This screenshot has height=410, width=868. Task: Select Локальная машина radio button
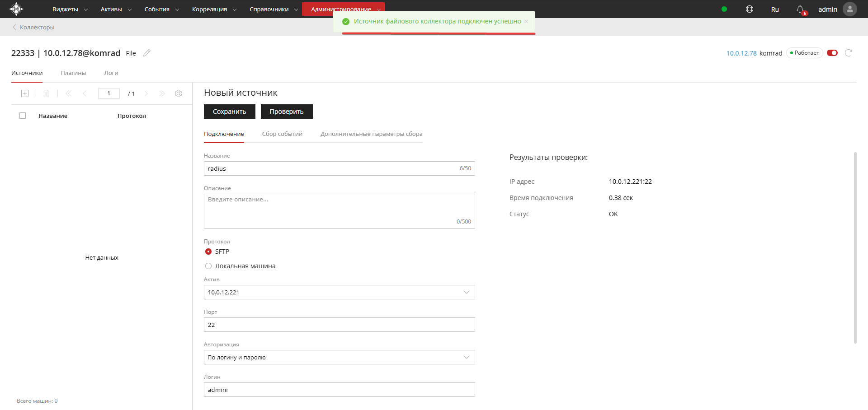(x=208, y=266)
